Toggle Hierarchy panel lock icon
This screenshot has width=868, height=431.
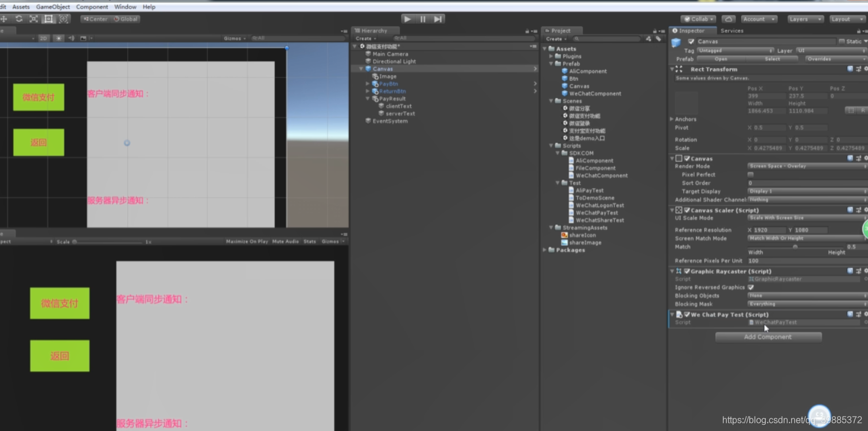(x=527, y=31)
